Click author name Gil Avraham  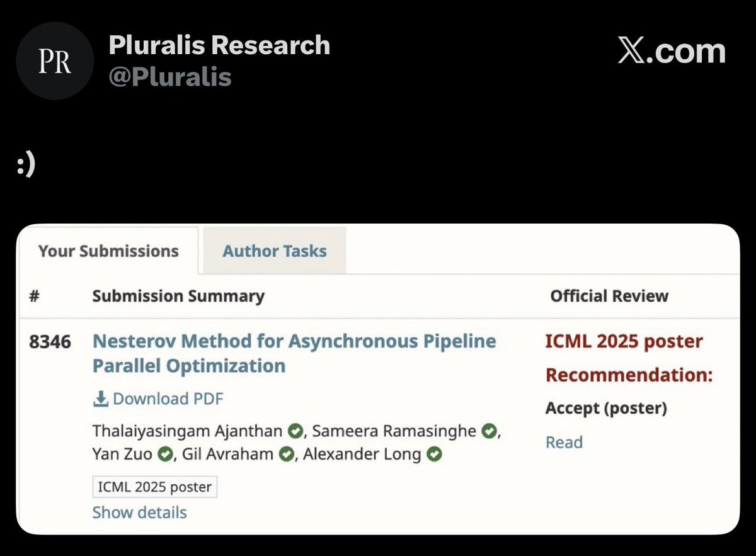coord(229,454)
